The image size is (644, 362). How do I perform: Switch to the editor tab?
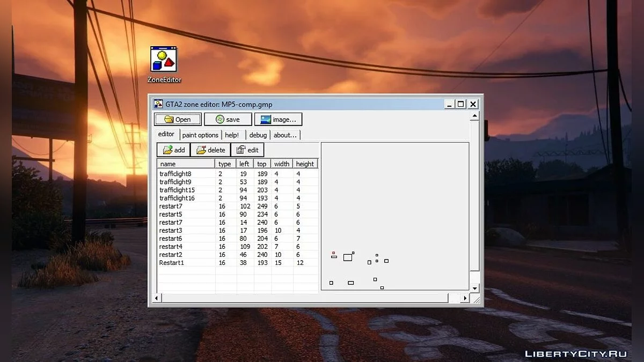166,134
